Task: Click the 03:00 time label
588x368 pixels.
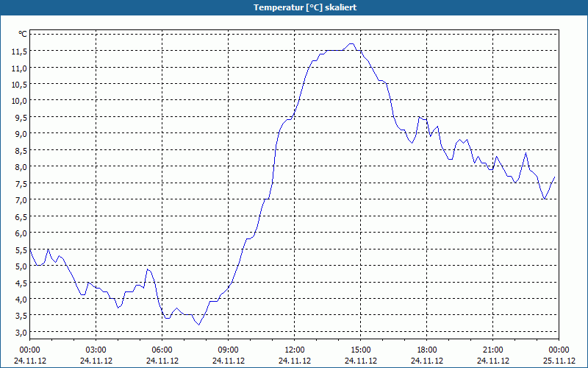Action: click(x=96, y=350)
